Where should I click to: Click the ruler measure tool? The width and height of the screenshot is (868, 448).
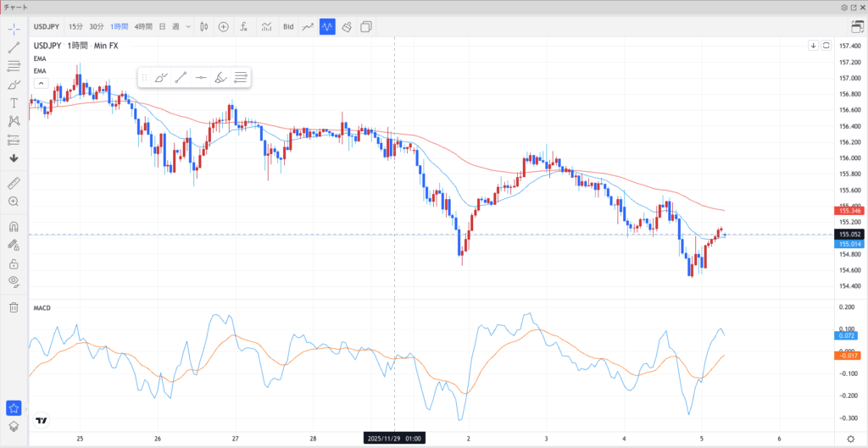[x=14, y=183]
